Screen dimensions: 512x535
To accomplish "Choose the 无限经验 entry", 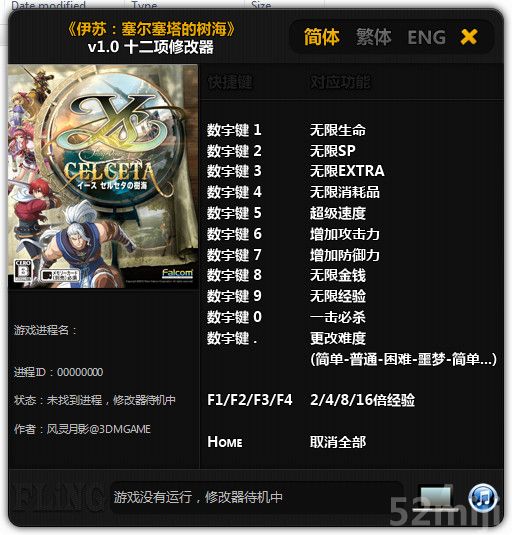I will 338,296.
